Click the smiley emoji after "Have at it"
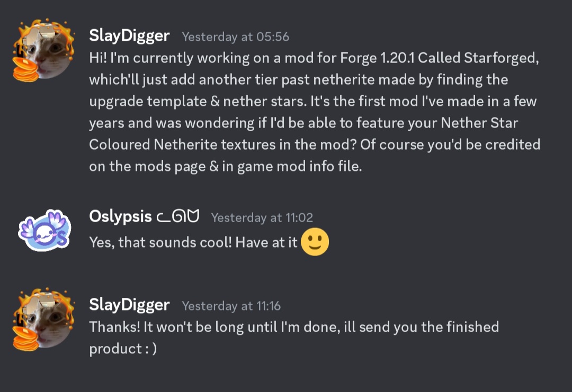Viewport: 572px width, 392px height. click(x=315, y=243)
